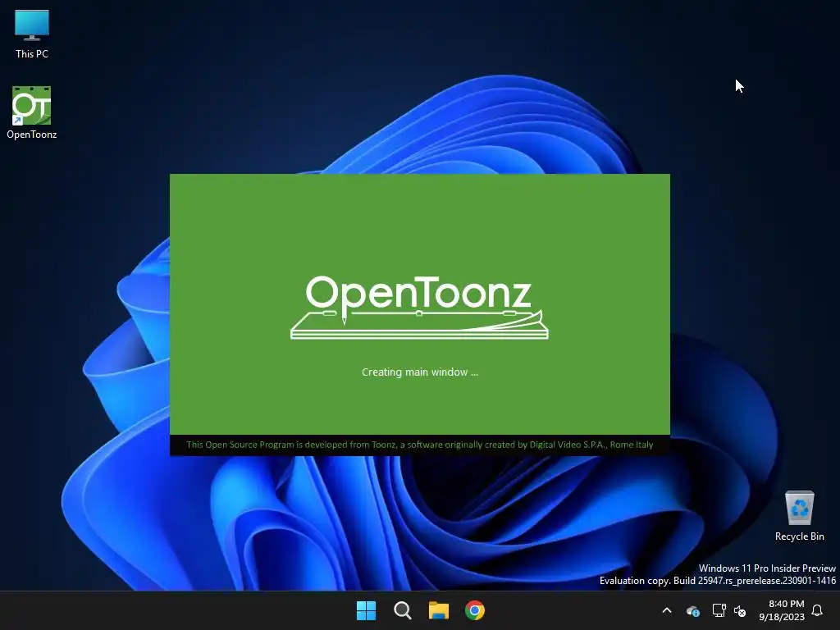Open the Windows Start menu

[367, 610]
